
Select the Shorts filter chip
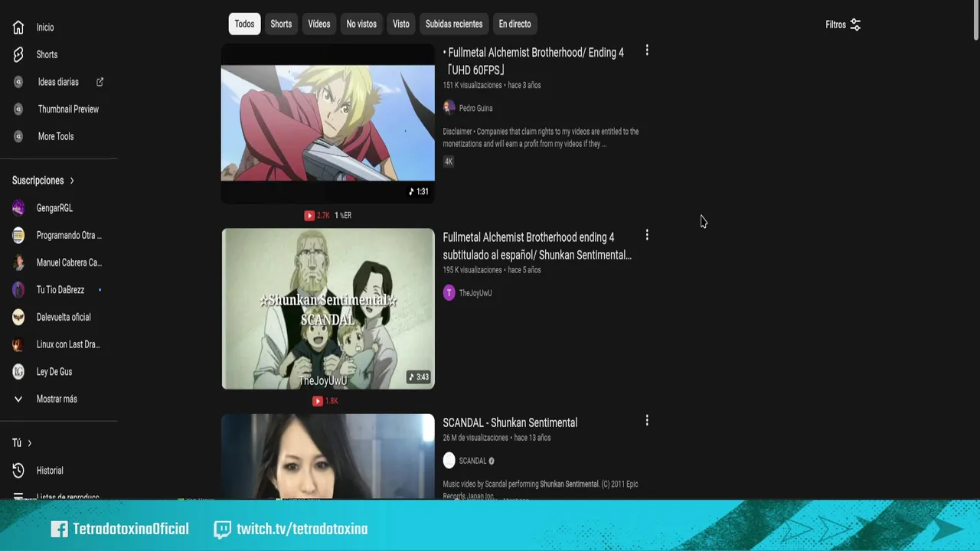point(281,24)
